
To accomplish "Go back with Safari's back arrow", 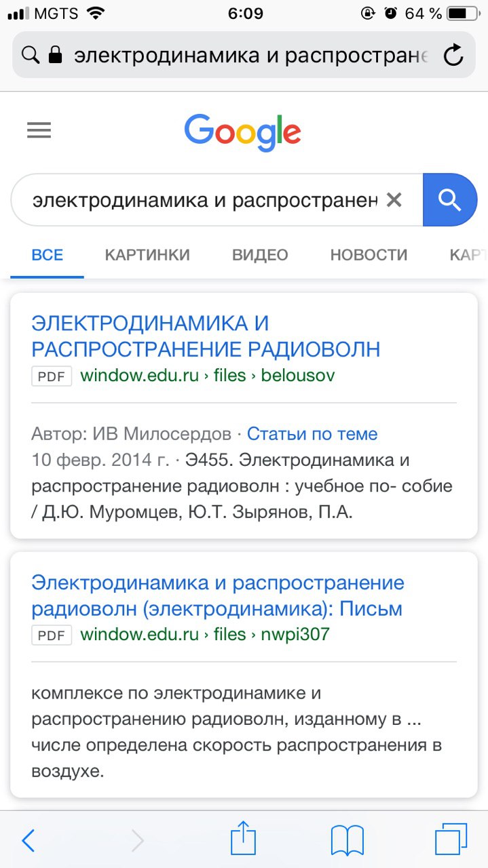I will tap(28, 841).
